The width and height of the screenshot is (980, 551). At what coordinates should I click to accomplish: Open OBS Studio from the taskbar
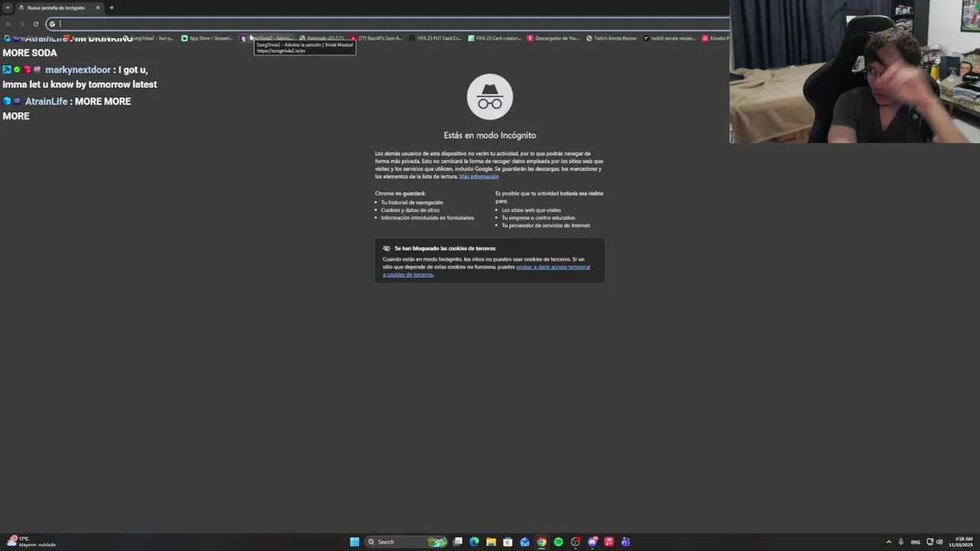[575, 542]
